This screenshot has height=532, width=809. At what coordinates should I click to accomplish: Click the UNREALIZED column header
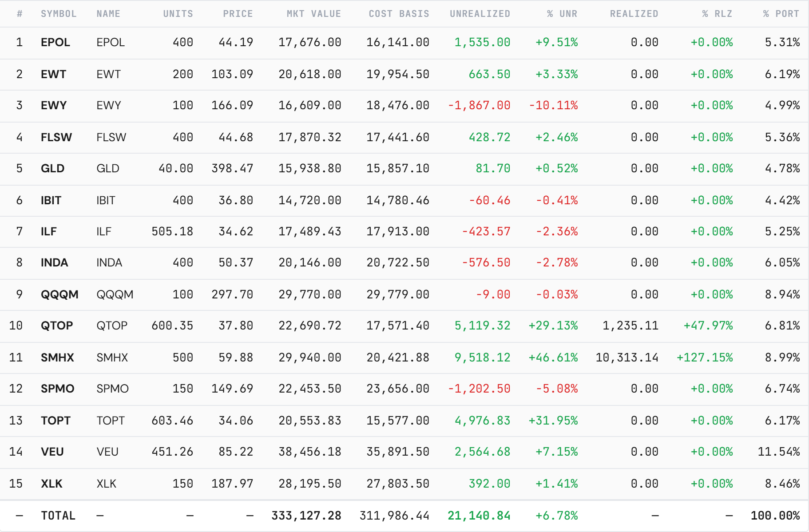tap(480, 14)
